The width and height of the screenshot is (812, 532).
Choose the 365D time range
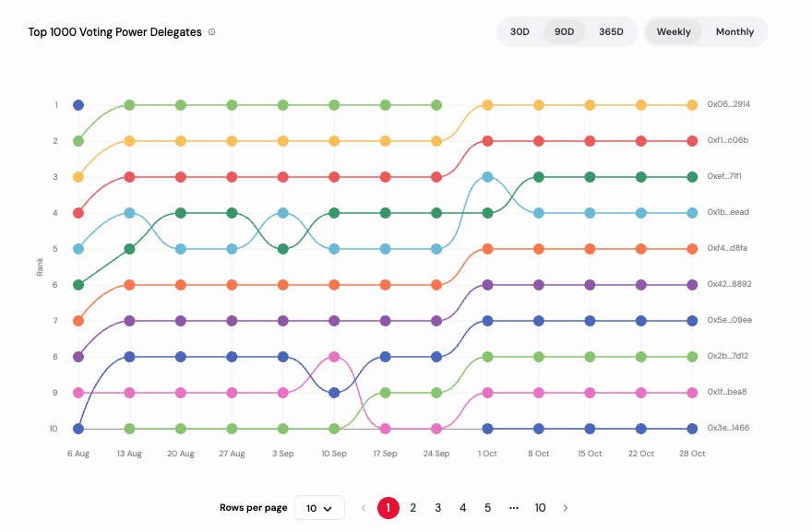click(611, 32)
